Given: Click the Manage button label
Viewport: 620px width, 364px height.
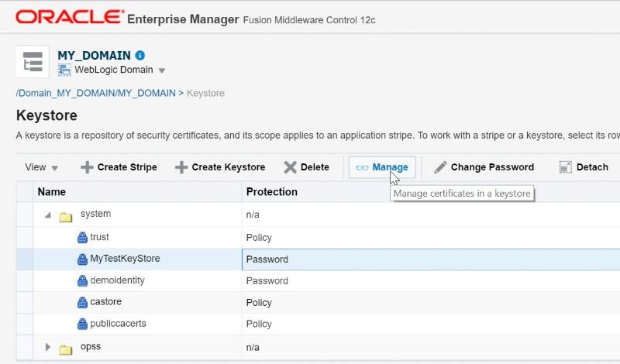Looking at the screenshot, I should [x=390, y=167].
